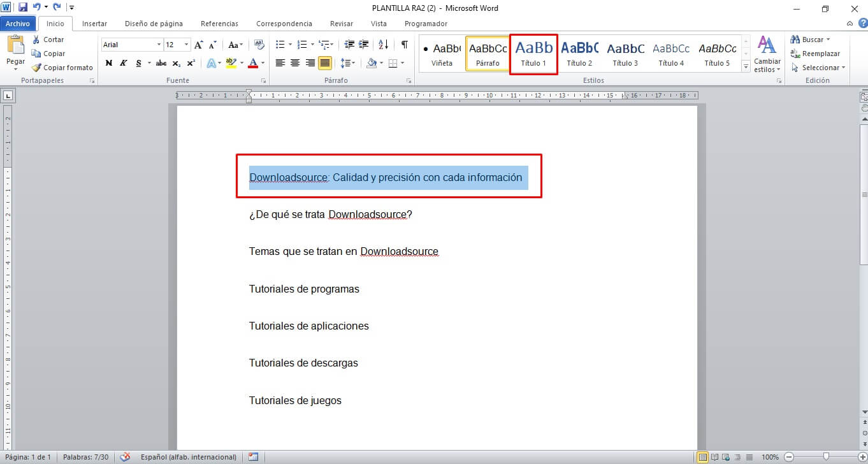Apply Título 1 style
868x464 pixels.
(x=533, y=54)
